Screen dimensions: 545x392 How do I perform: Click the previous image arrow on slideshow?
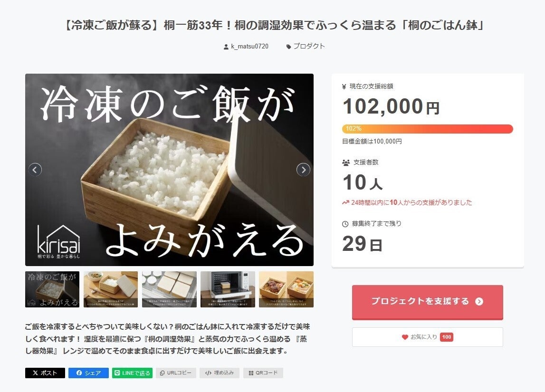pos(35,170)
